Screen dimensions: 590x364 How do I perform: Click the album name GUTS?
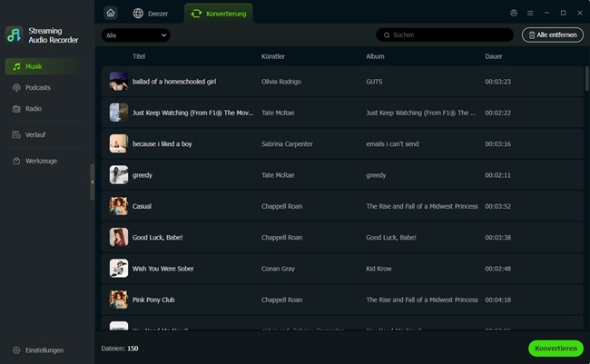[374, 82]
